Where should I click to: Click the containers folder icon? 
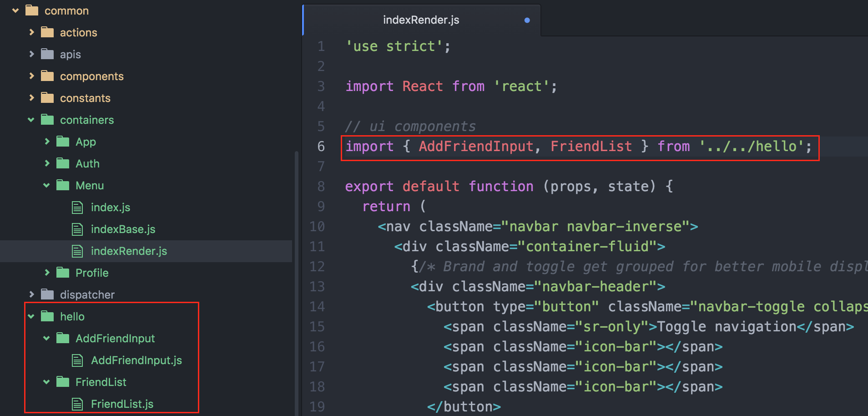tap(47, 119)
